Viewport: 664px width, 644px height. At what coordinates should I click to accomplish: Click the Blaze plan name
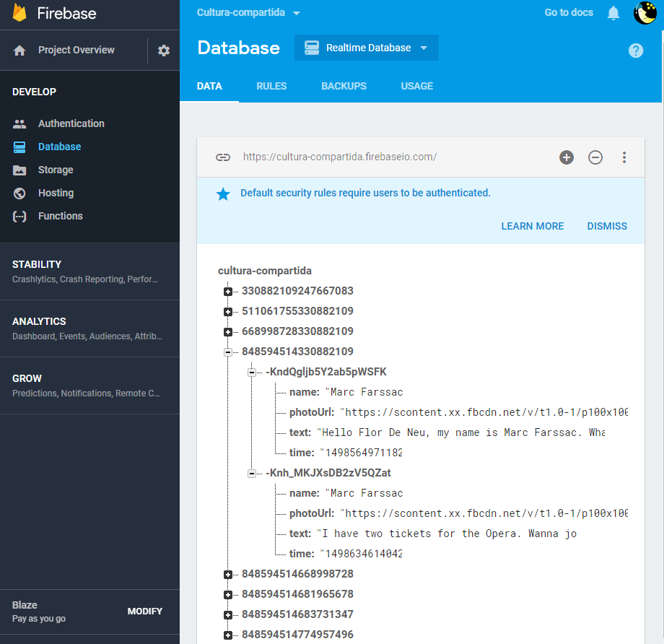(x=25, y=605)
